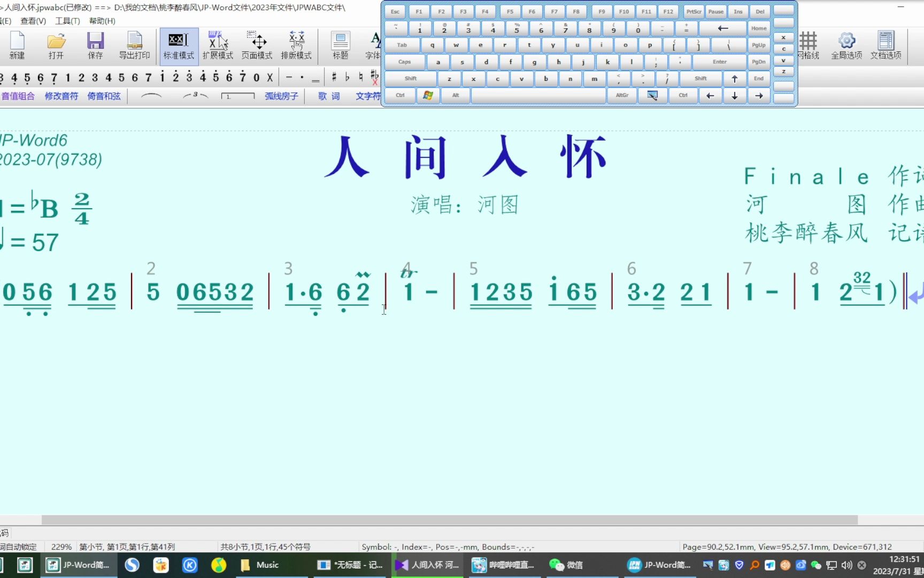
Task: Open the Music folder in the taskbar
Action: coord(260,565)
